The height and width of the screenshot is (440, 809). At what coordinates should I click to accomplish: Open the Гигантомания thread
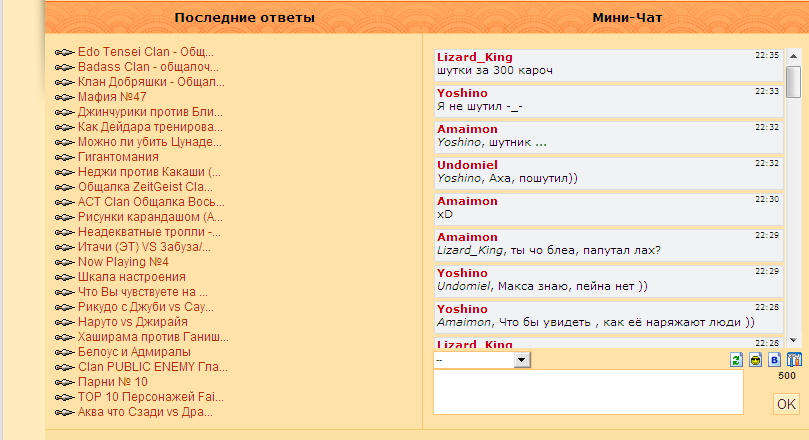pyautogui.click(x=118, y=157)
